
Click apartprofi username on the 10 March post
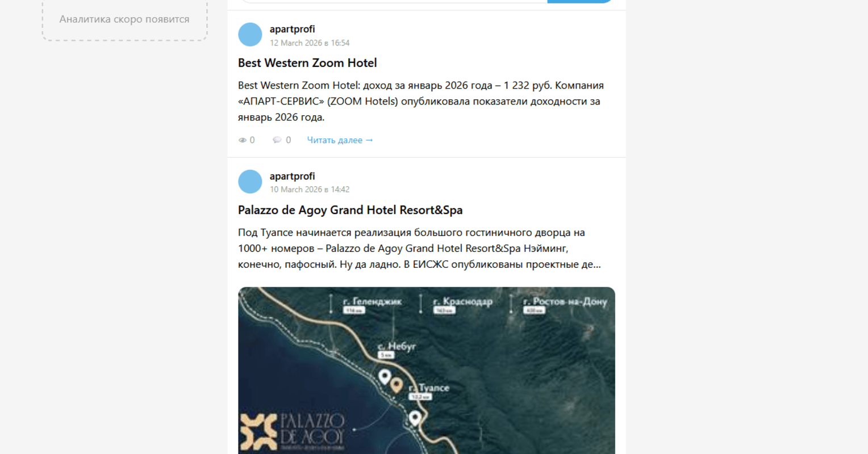[x=292, y=176]
